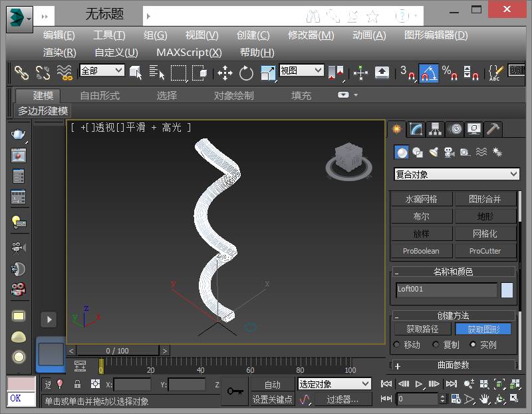Screen dimensions: 532x414
Task: Toggle 3D Snaps
Action: 408,73
